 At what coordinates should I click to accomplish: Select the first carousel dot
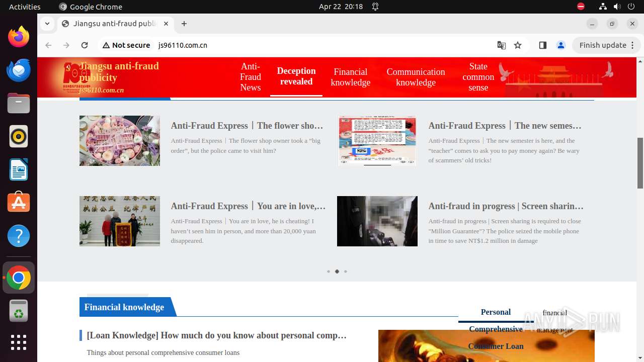point(329,271)
